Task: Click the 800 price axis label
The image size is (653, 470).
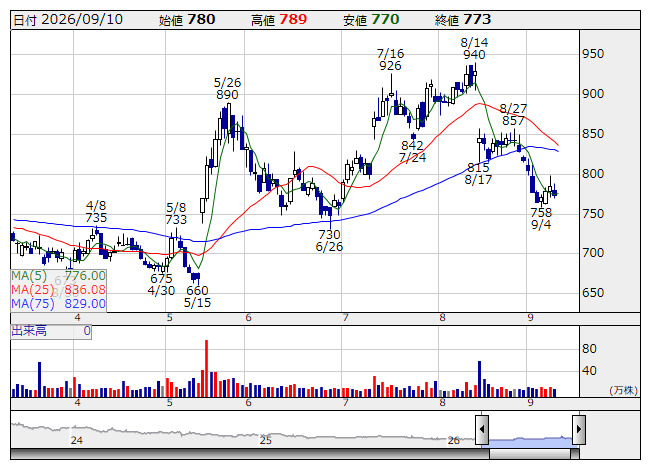Action: pyautogui.click(x=593, y=174)
